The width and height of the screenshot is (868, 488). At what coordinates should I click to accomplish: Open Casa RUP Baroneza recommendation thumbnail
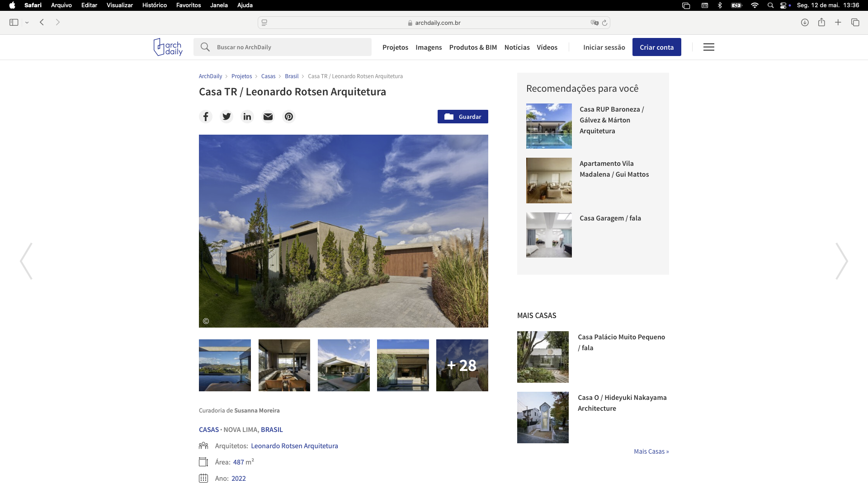click(549, 126)
